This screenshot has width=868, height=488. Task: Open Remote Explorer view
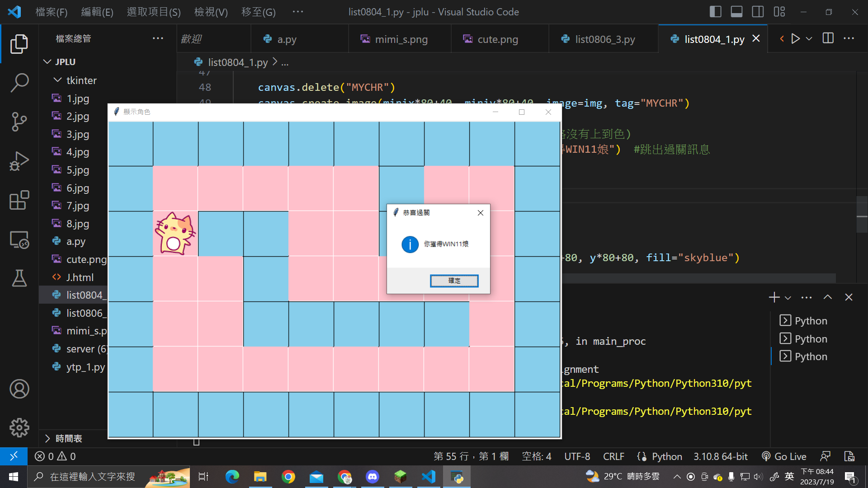click(19, 239)
